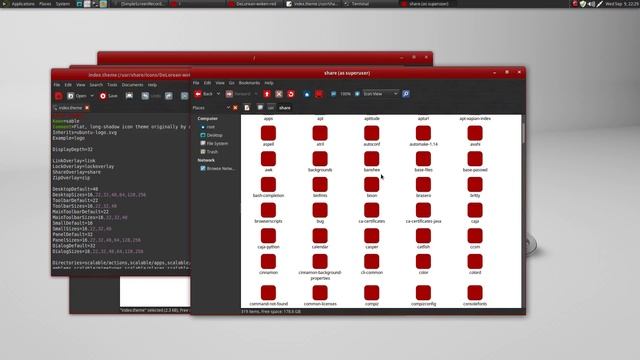
Task: Close the Places side pane
Action: tap(235, 108)
